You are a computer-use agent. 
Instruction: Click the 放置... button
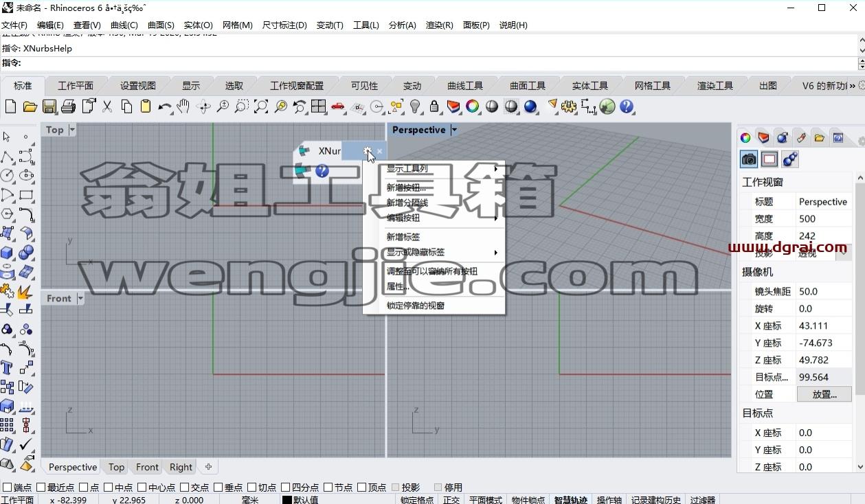pyautogui.click(x=824, y=394)
